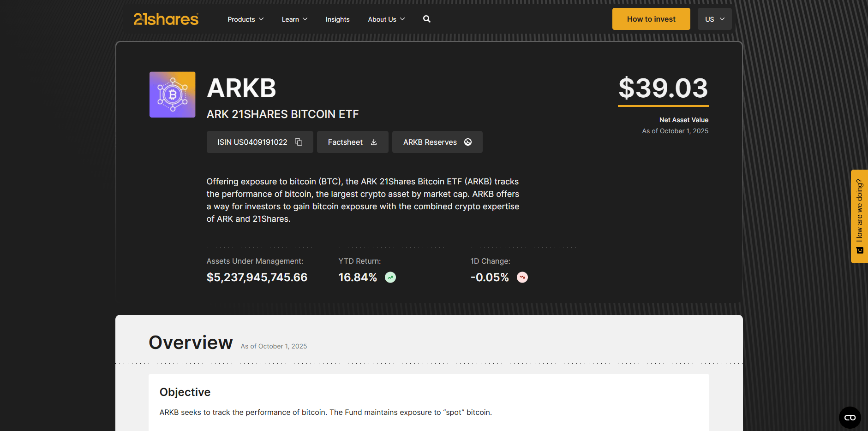Screen dimensions: 868x431
Task: Expand the Learn menu
Action: click(x=294, y=19)
